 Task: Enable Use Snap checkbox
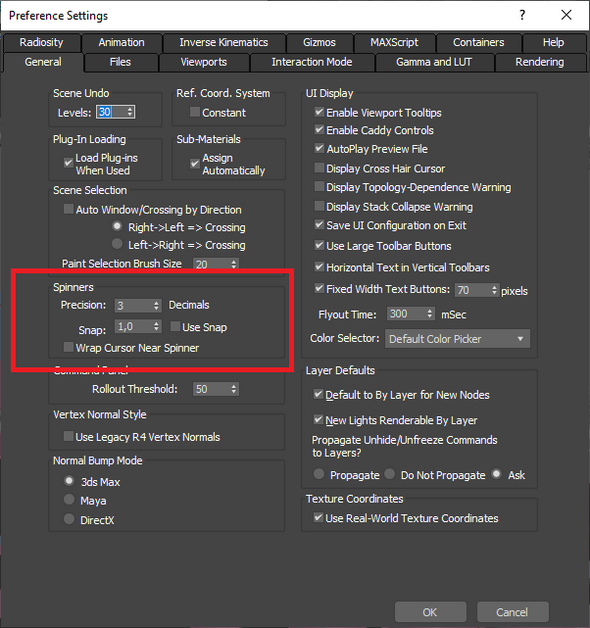[x=175, y=326]
